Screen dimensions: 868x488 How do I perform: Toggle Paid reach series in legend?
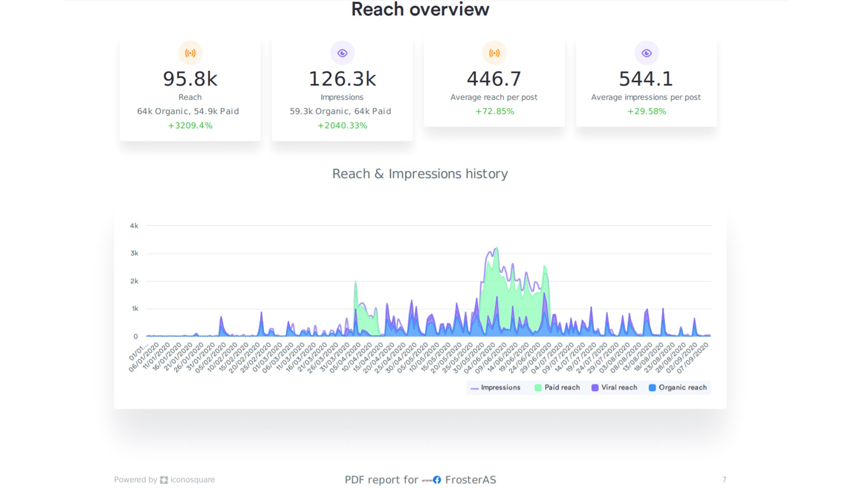tap(561, 388)
